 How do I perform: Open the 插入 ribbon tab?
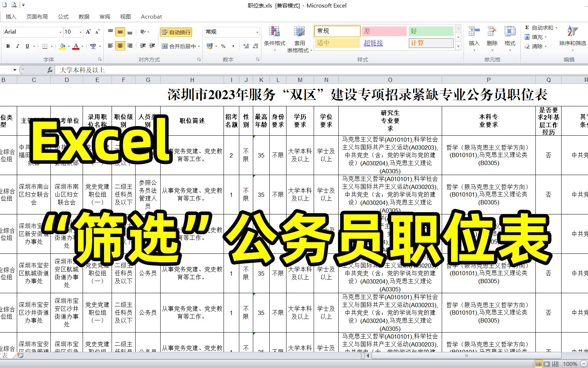[11, 16]
